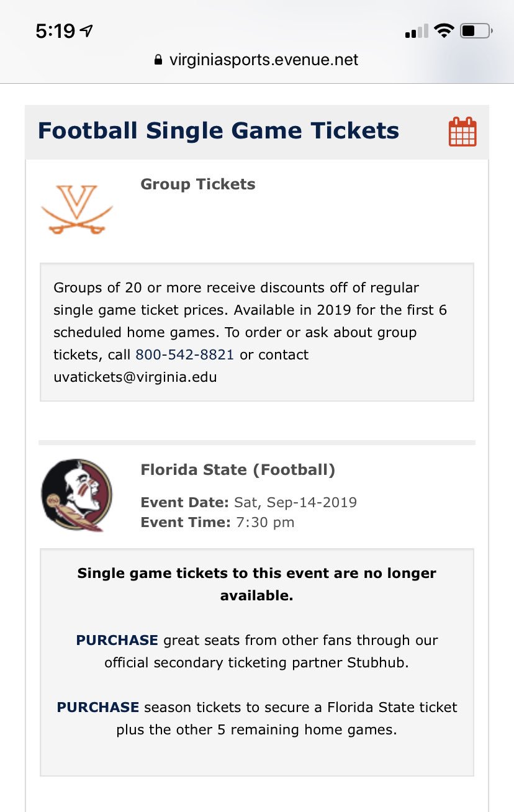Tap the Event Date Sat, Sep-14-2019 text
Image resolution: width=514 pixels, height=812 pixels.
tap(249, 502)
